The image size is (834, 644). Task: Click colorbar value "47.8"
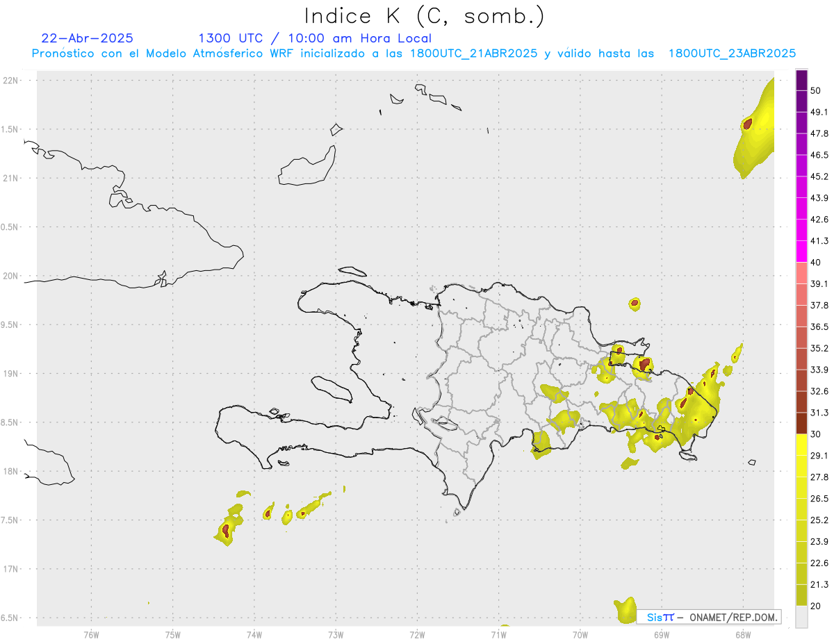[819, 133]
